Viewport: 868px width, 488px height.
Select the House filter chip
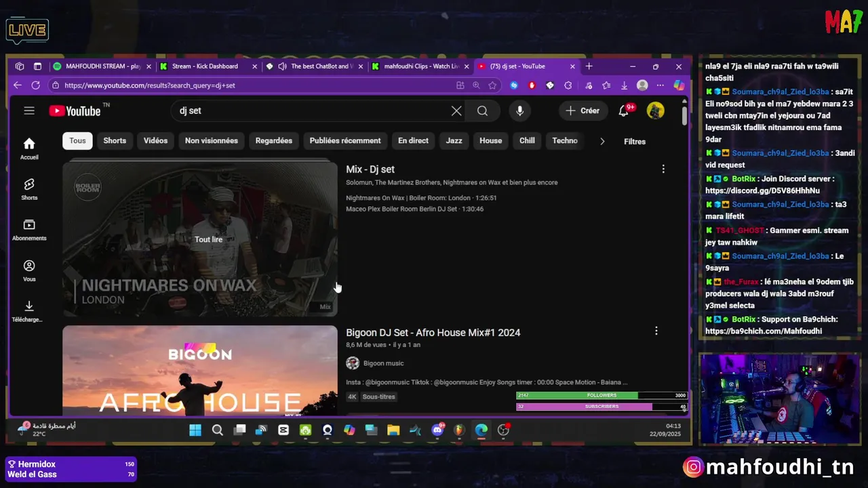491,140
